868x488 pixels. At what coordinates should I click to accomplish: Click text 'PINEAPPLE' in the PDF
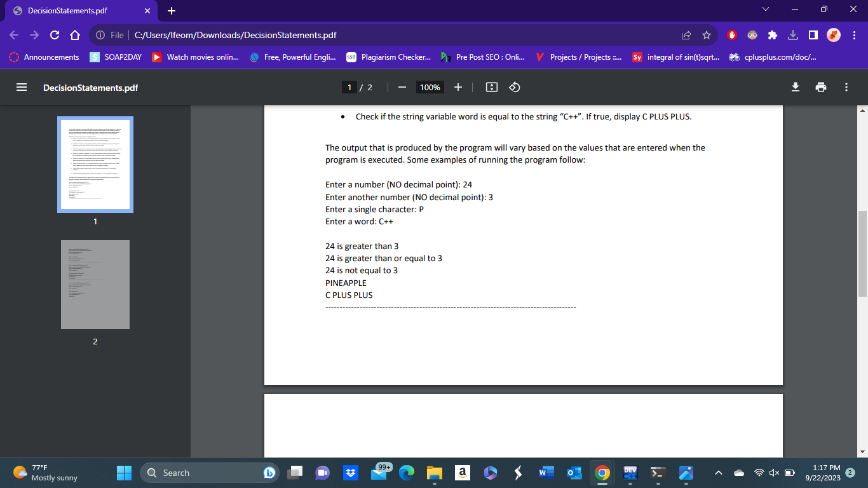(x=346, y=283)
